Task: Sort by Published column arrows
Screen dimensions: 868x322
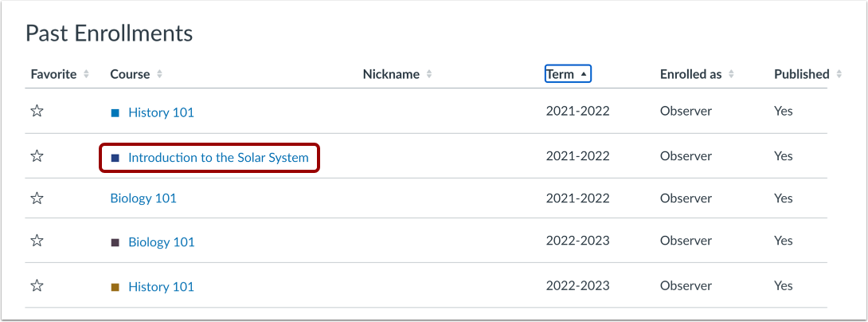Action: tap(839, 74)
